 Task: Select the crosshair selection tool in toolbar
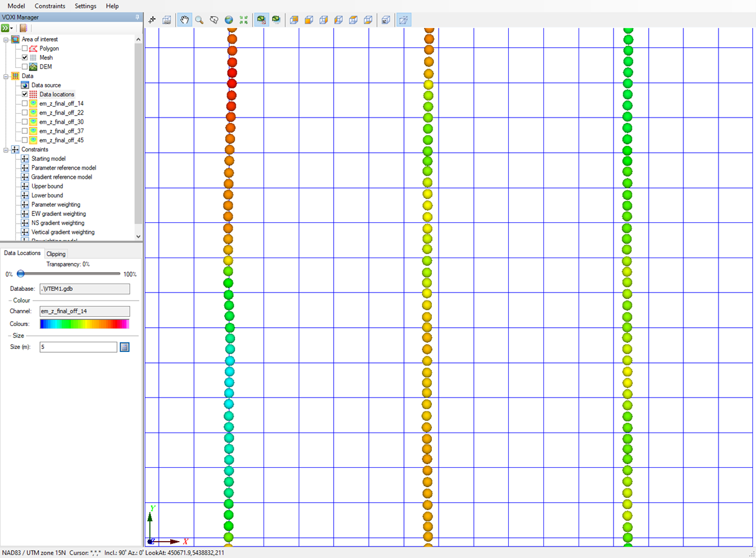tap(152, 20)
